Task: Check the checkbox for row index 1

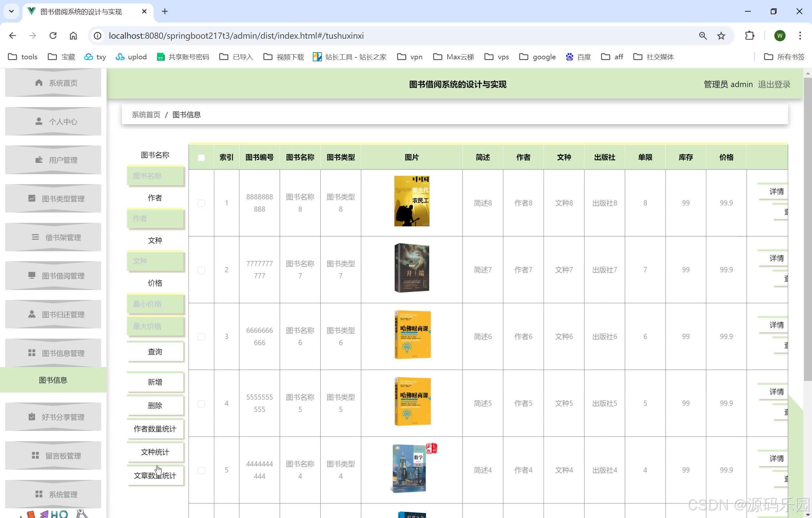Action: pos(201,203)
